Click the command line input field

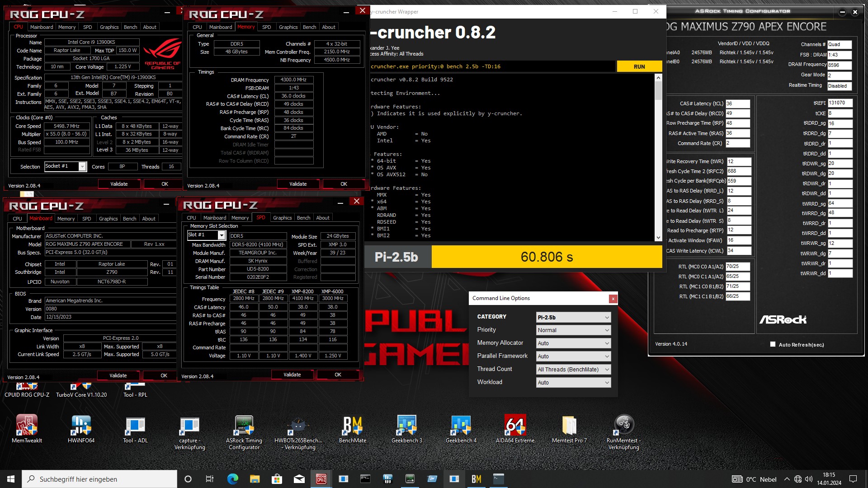(492, 66)
